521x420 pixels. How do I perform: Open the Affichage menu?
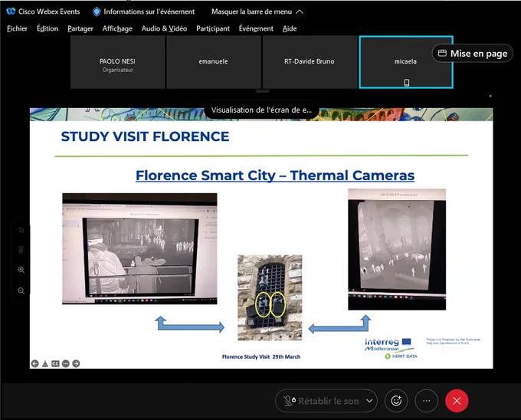[x=117, y=28]
